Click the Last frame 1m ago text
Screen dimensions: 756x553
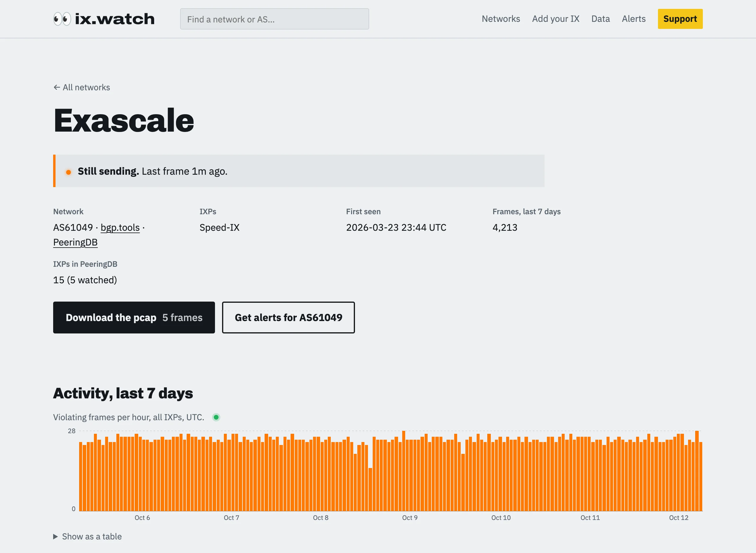(185, 171)
